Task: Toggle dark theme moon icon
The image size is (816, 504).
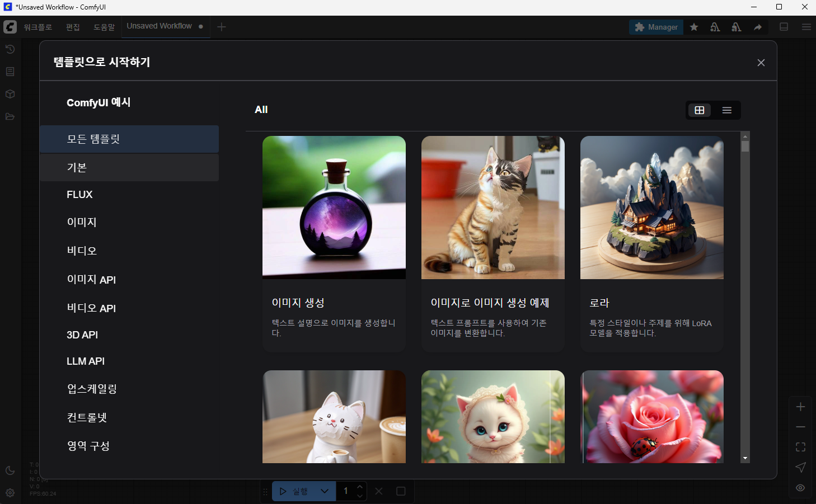Action: (10, 470)
